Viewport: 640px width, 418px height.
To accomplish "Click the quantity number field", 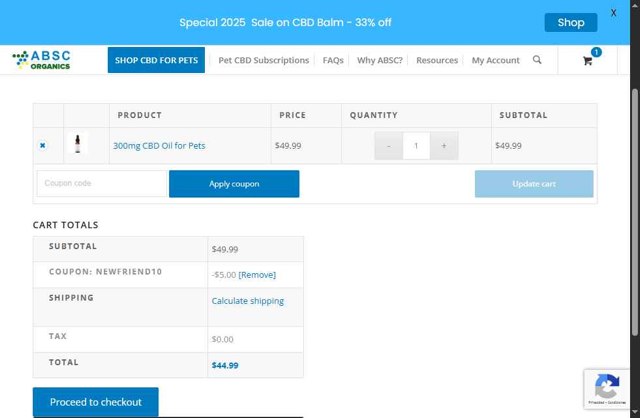I will coord(416,146).
